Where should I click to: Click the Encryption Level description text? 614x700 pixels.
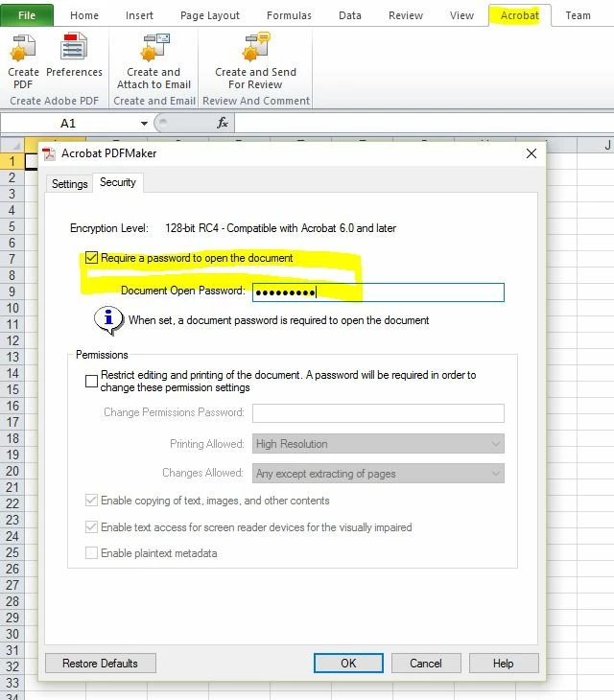pyautogui.click(x=280, y=228)
